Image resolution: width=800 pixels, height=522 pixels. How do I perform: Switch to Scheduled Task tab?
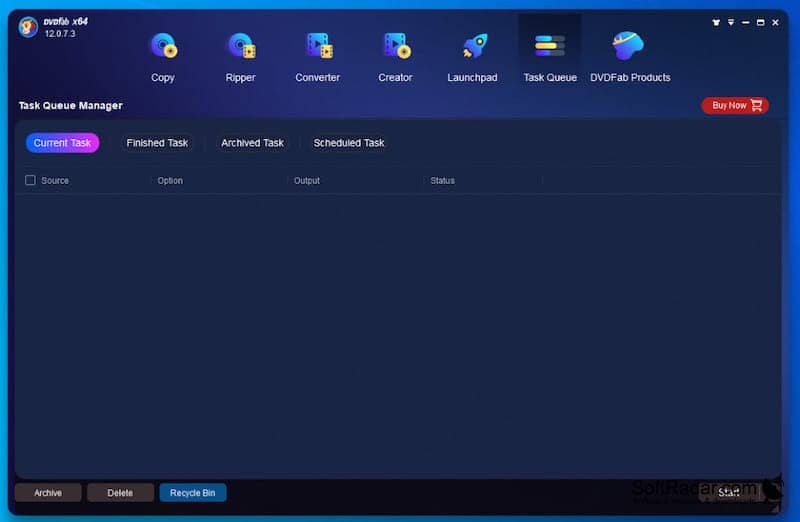[x=349, y=143]
